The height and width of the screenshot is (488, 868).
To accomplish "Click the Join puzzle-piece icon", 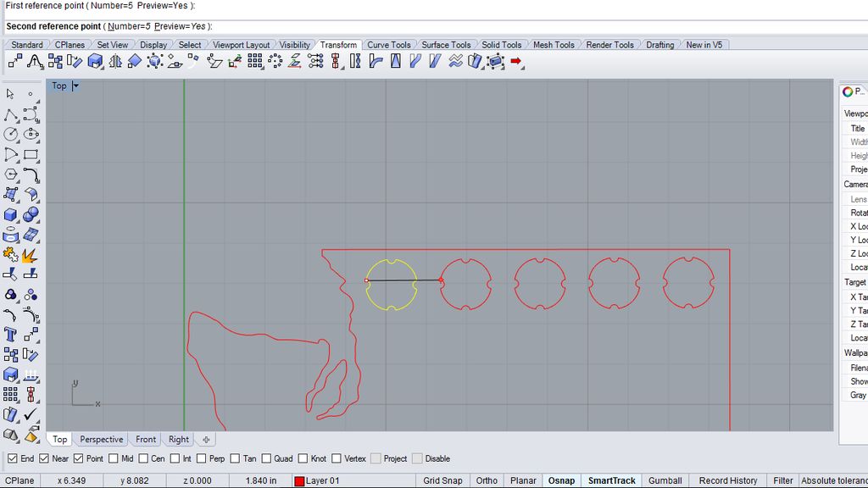I will pos(10,255).
